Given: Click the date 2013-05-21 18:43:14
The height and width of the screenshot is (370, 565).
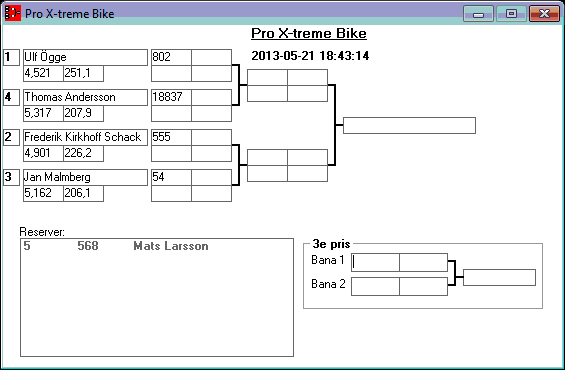Looking at the screenshot, I should pos(310,56).
